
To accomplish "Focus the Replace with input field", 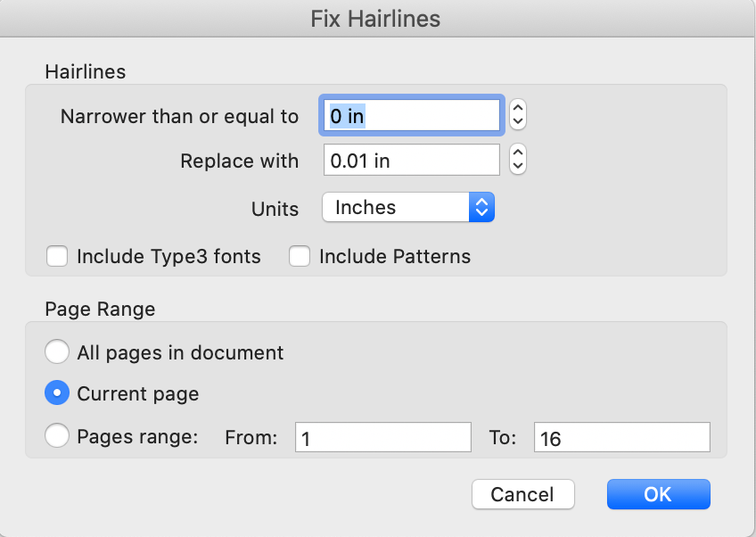I will click(412, 161).
